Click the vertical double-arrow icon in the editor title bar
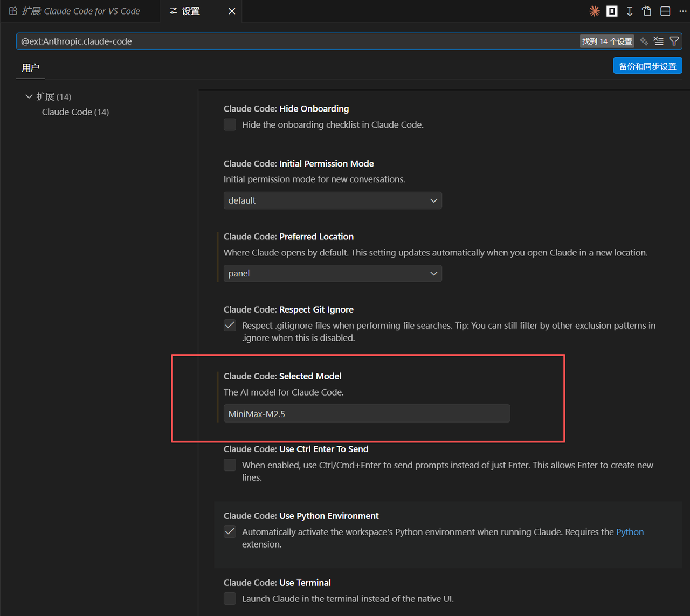690x616 pixels. [x=630, y=11]
